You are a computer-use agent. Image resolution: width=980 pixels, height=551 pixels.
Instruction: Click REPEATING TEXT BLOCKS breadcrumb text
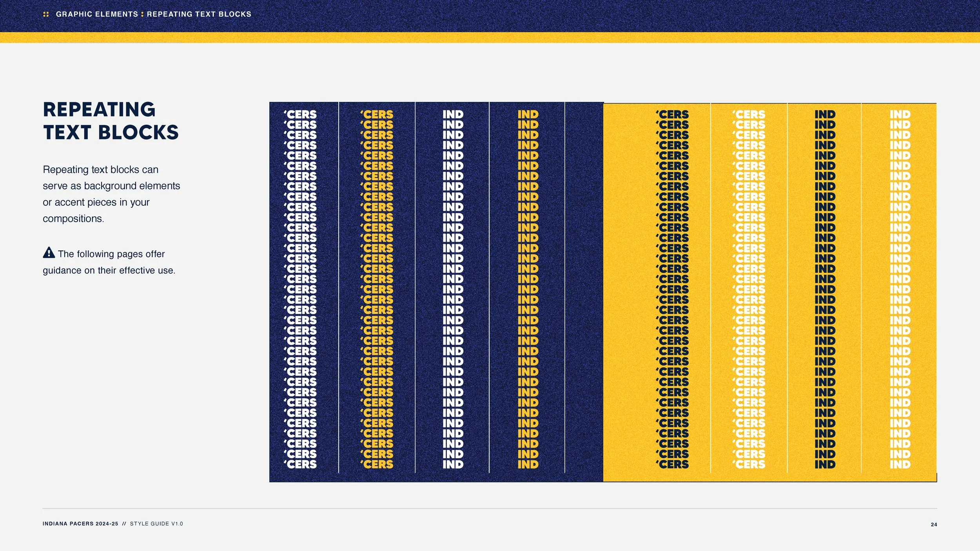click(199, 14)
